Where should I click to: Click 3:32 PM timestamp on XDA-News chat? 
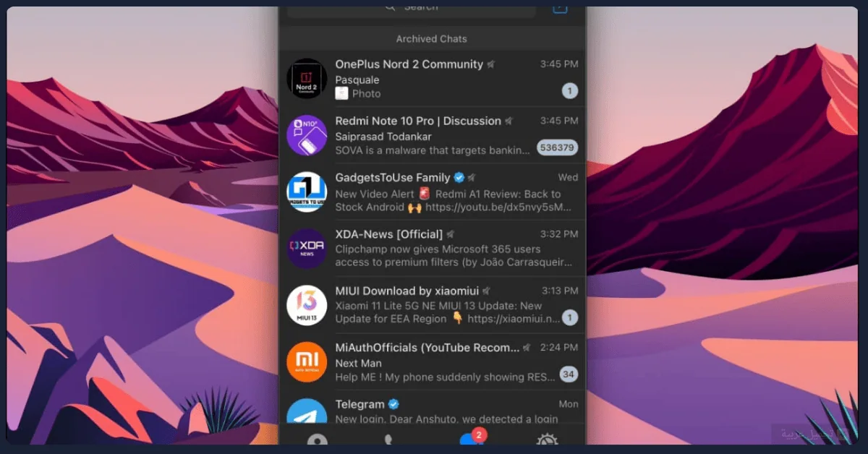click(559, 234)
